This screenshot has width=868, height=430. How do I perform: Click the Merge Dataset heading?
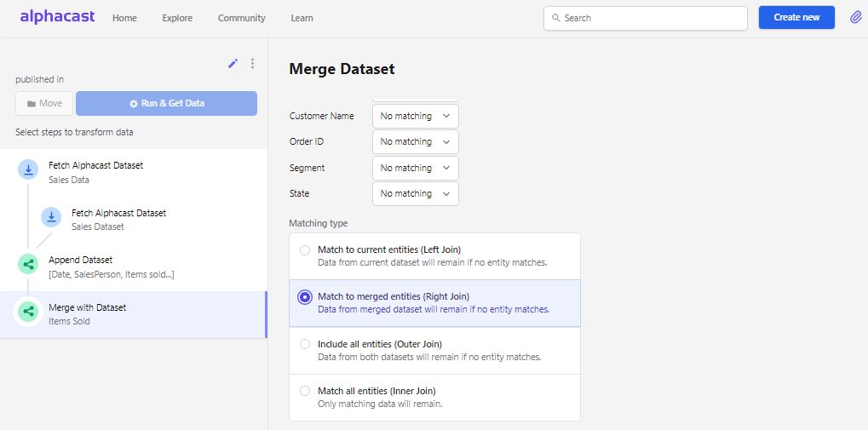(342, 69)
